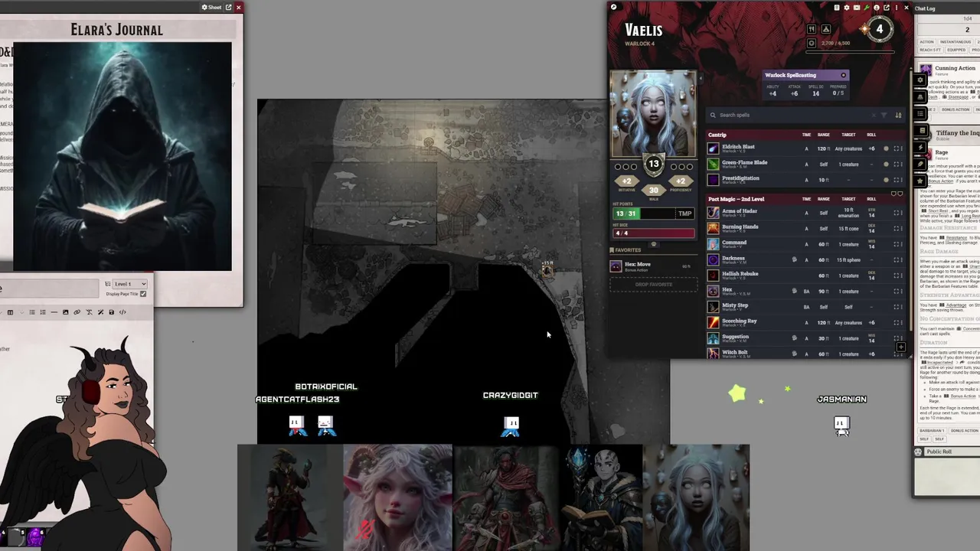Click the short rest fork-and-knife icon
This screenshot has width=980, height=551.
point(812,29)
